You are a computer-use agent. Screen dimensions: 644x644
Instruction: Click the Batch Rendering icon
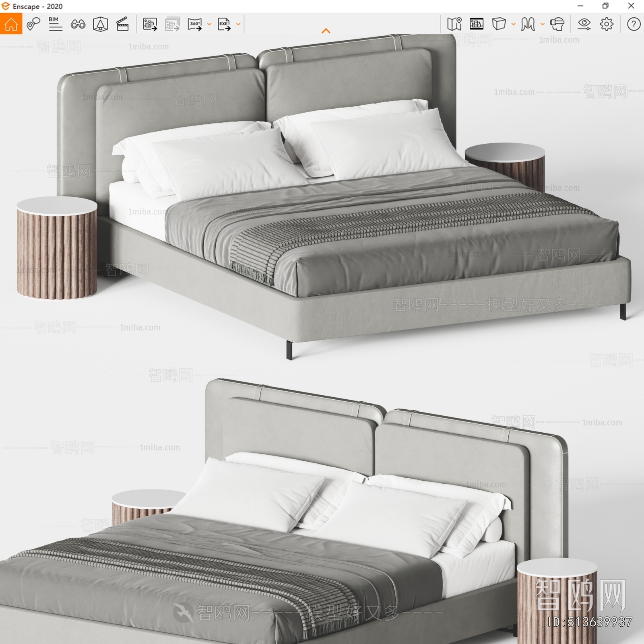pyautogui.click(x=172, y=24)
